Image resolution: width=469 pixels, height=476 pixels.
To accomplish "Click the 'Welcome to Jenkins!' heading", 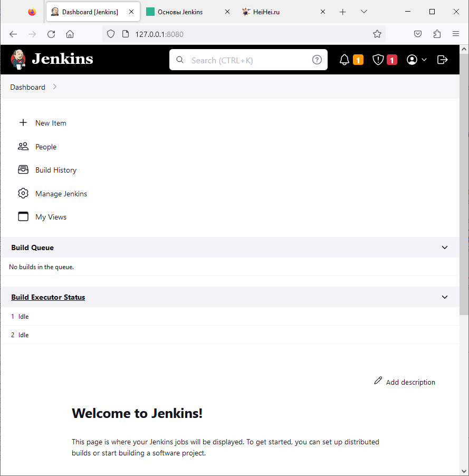I will click(x=137, y=413).
